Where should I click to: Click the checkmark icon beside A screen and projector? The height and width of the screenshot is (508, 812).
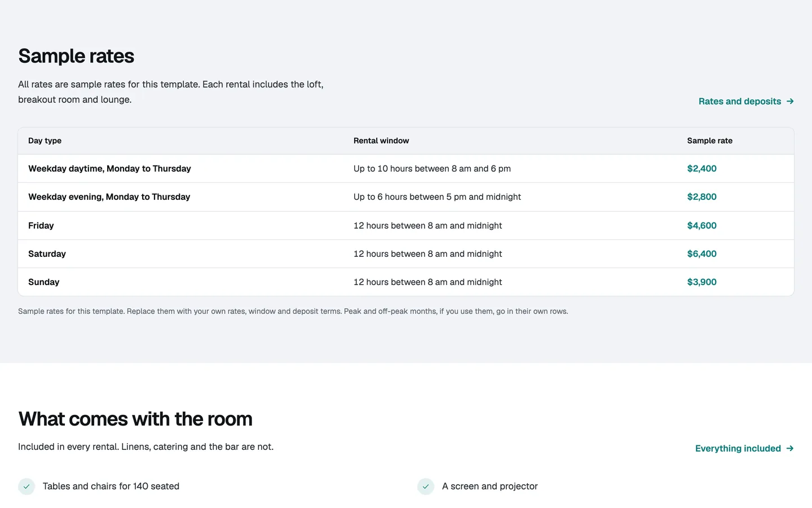[426, 487]
